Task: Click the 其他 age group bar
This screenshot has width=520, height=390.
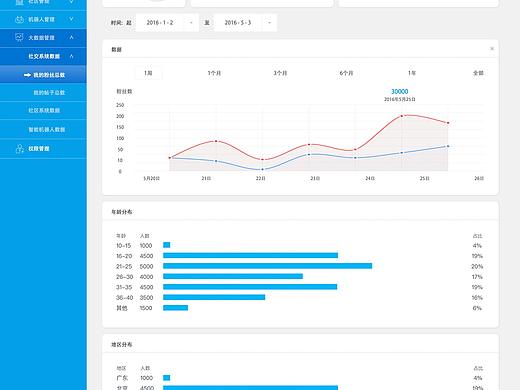Action: pos(175,308)
